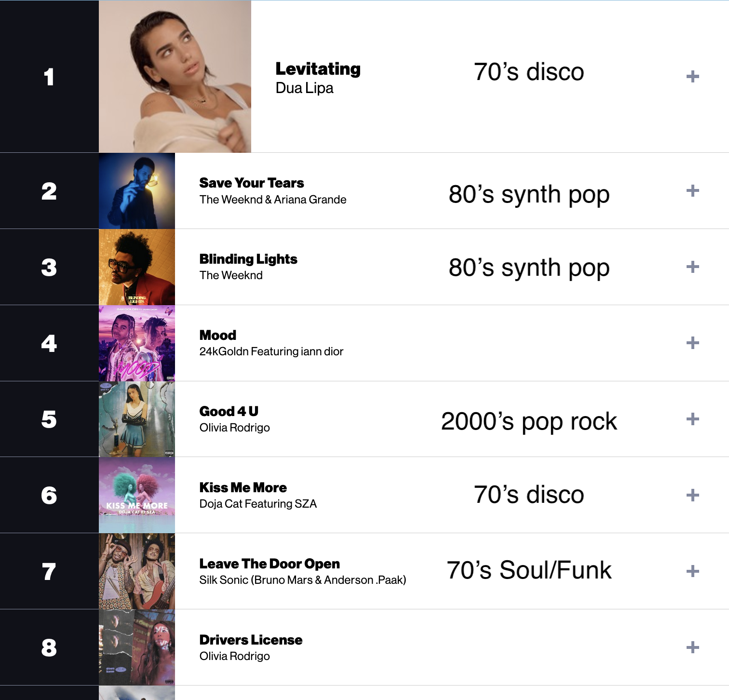Expand the Levitating chart entry plus icon
729x700 pixels.
coord(692,77)
